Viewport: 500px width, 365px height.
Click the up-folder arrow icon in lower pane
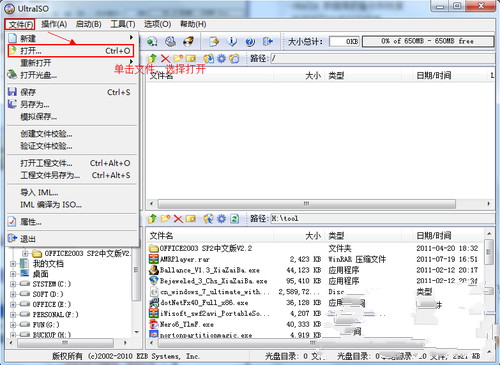(x=152, y=219)
